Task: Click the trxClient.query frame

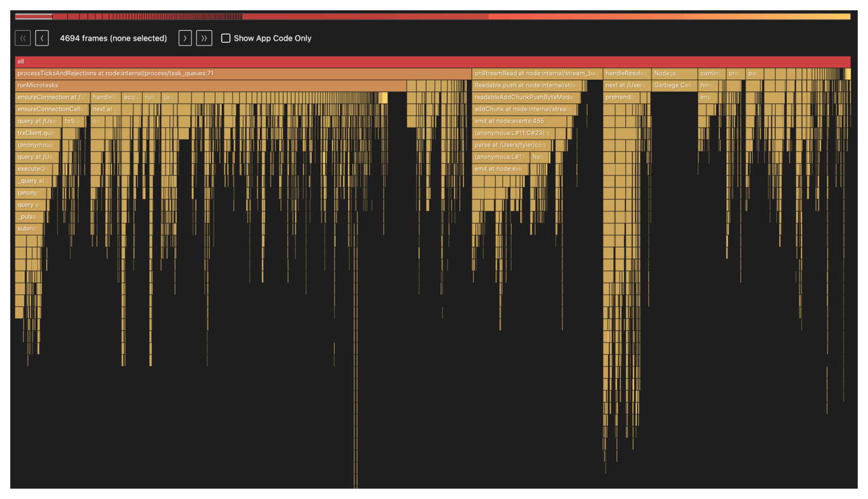Action: point(37,133)
